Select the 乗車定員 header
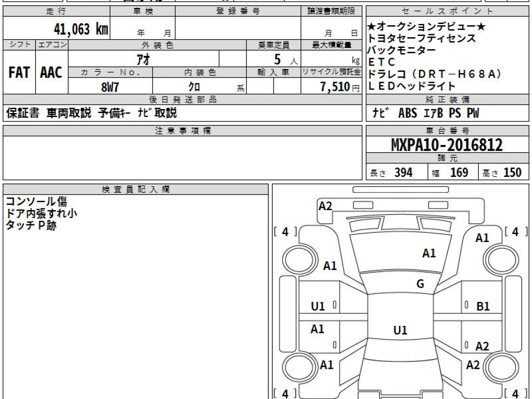This screenshot has height=399, width=532. tap(274, 45)
